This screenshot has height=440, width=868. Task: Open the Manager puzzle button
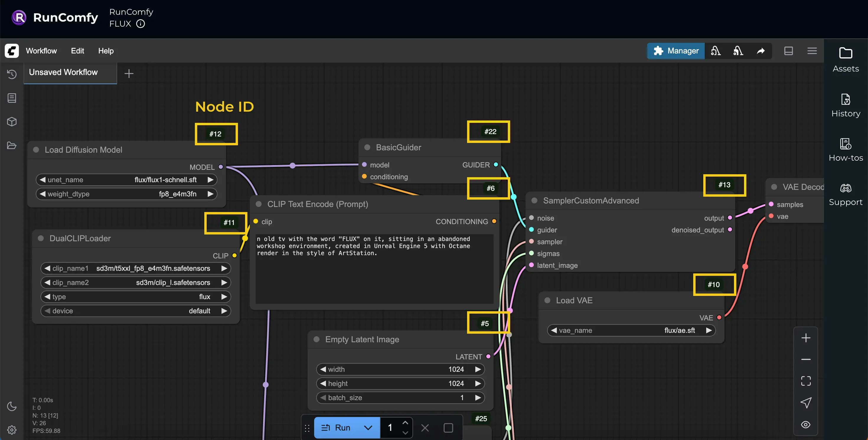[676, 51]
